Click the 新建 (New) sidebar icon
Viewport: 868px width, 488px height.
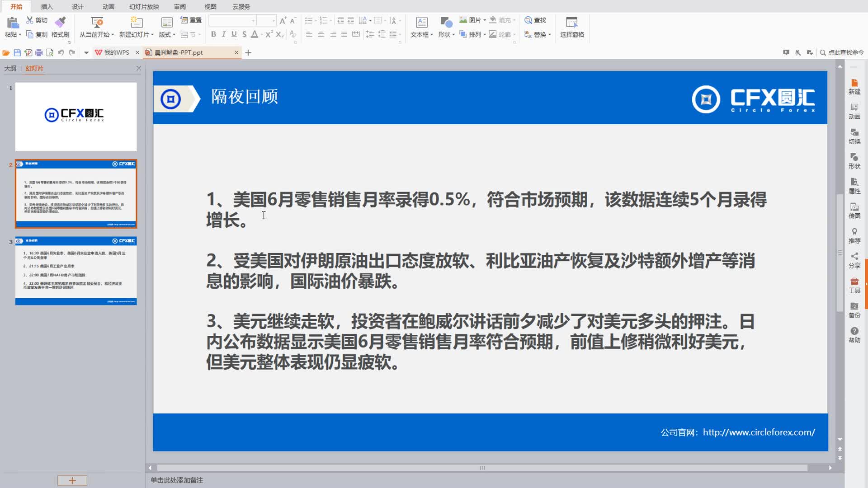854,87
